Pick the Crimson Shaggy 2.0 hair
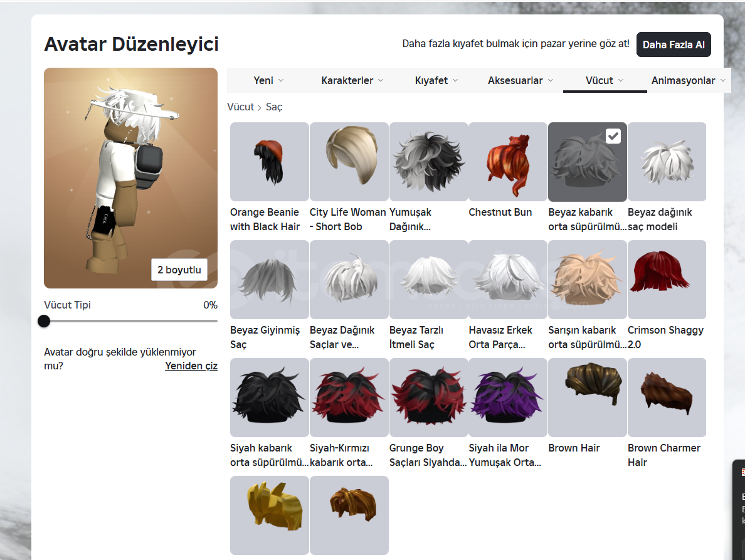The image size is (745, 560). click(667, 280)
